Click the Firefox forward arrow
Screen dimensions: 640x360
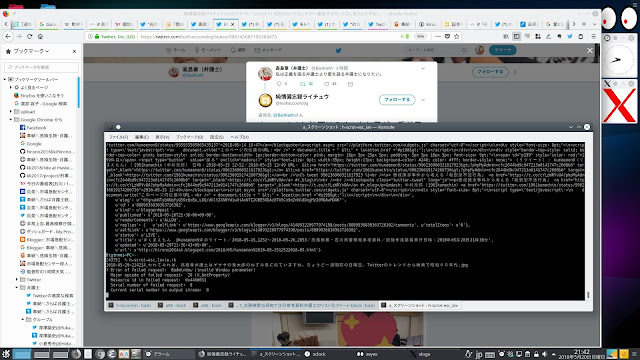(x=19, y=36)
